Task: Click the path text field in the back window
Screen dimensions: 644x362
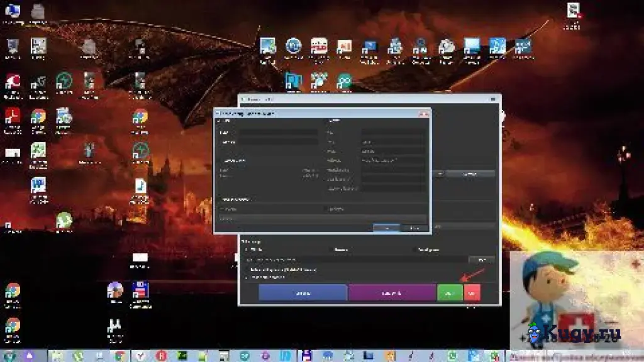Action: tap(356, 260)
